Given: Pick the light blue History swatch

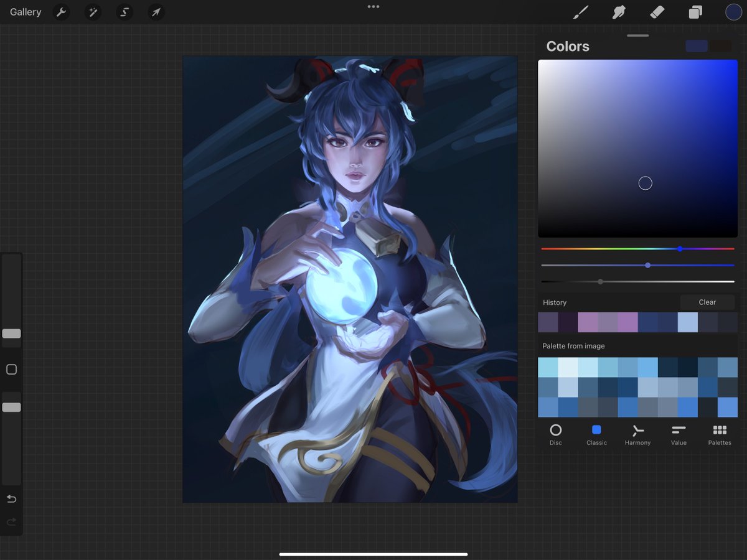Looking at the screenshot, I should (688, 322).
